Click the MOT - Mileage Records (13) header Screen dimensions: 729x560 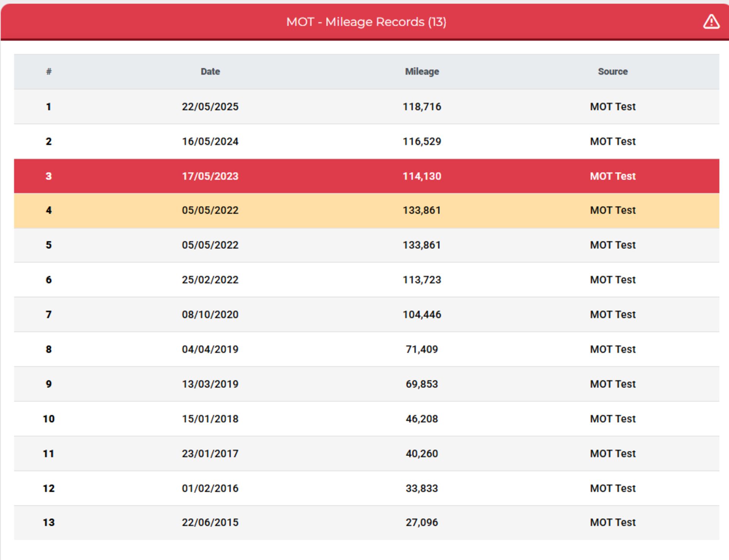[366, 22]
